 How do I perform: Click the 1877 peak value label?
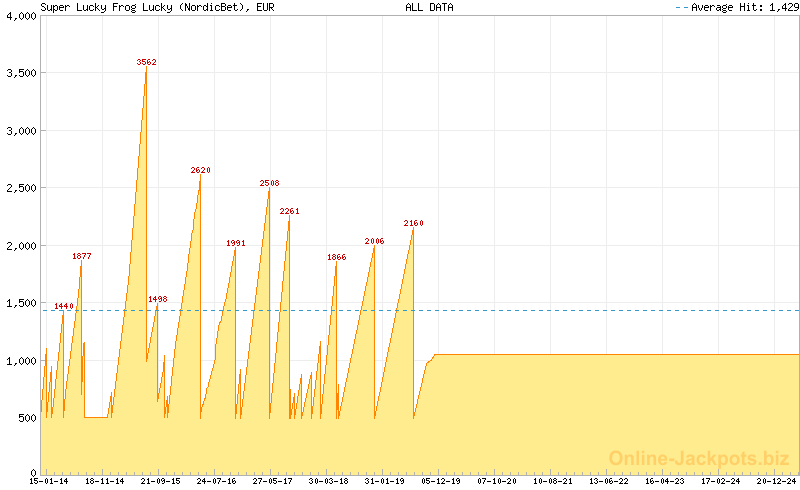click(82, 256)
